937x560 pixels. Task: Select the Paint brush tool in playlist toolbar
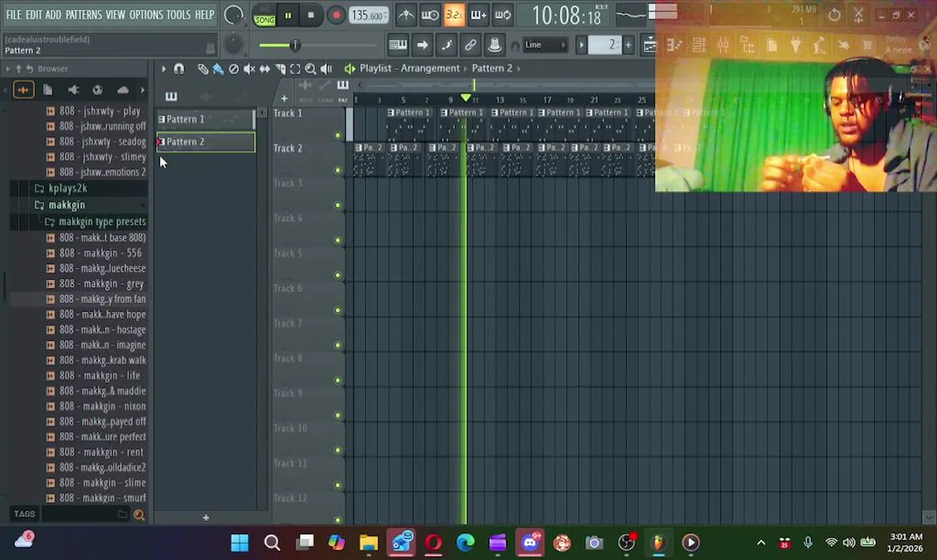tap(218, 68)
